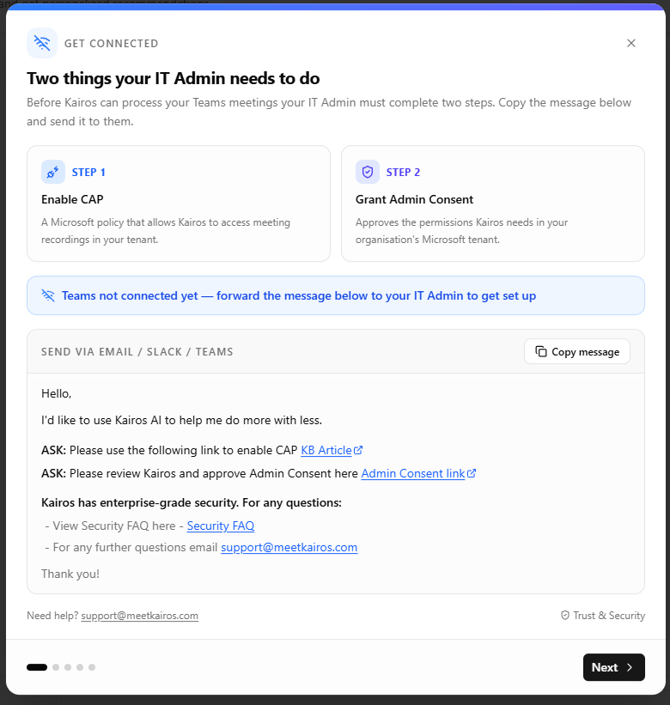Image resolution: width=670 pixels, height=705 pixels.
Task: Click the copy icon in Copy message
Action: pyautogui.click(x=541, y=352)
